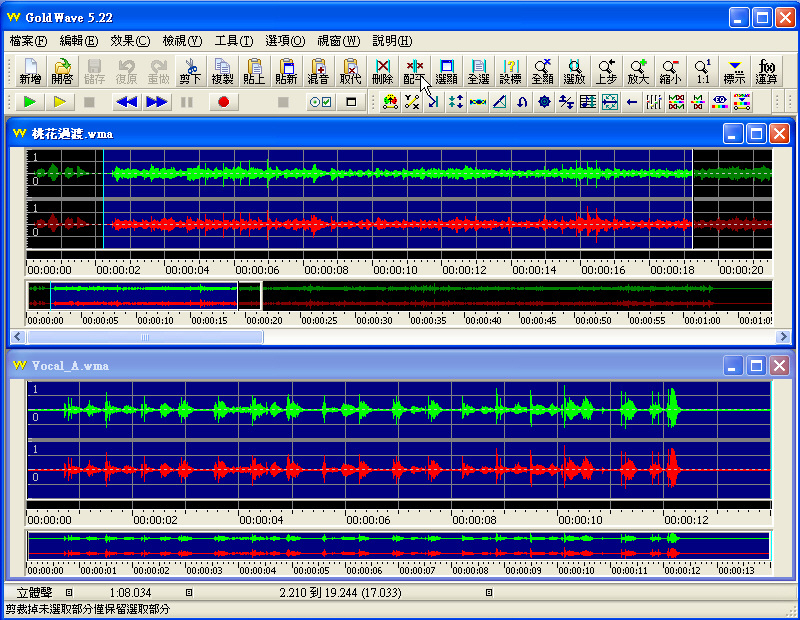This screenshot has width=800, height=620.
Task: Click the 刪除 (Delete) toolbar icon
Action: [382, 70]
